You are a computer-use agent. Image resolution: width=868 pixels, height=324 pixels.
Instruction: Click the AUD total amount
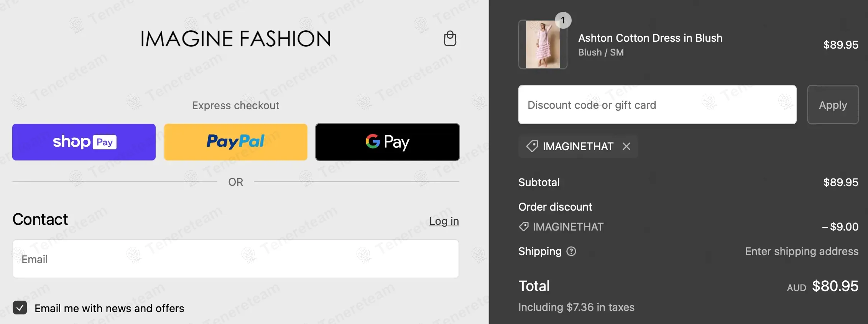point(835,286)
